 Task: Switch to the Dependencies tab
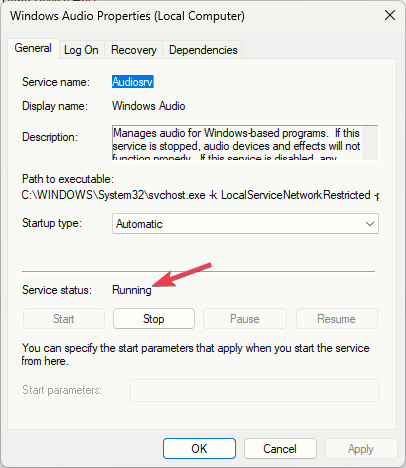coord(203,50)
